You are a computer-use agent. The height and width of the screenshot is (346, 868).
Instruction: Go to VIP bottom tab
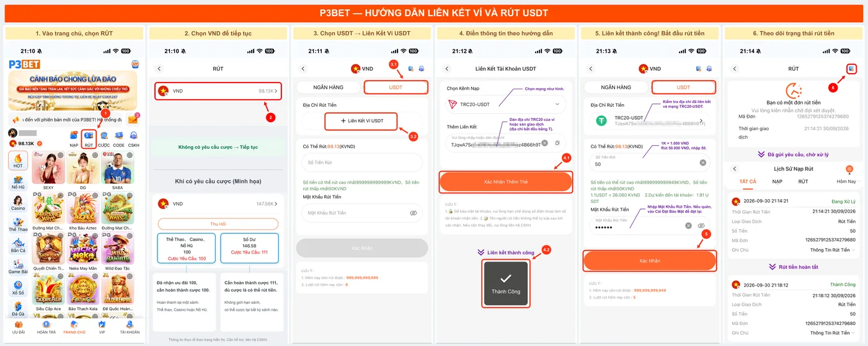point(102,327)
